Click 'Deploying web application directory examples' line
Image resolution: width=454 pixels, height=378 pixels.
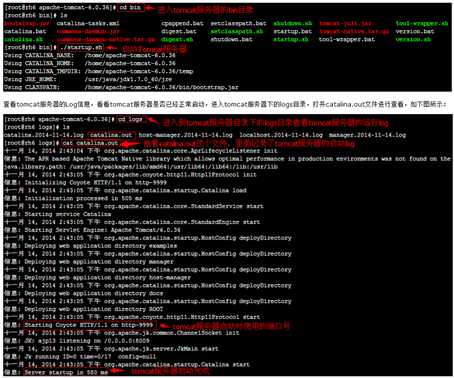(91, 246)
